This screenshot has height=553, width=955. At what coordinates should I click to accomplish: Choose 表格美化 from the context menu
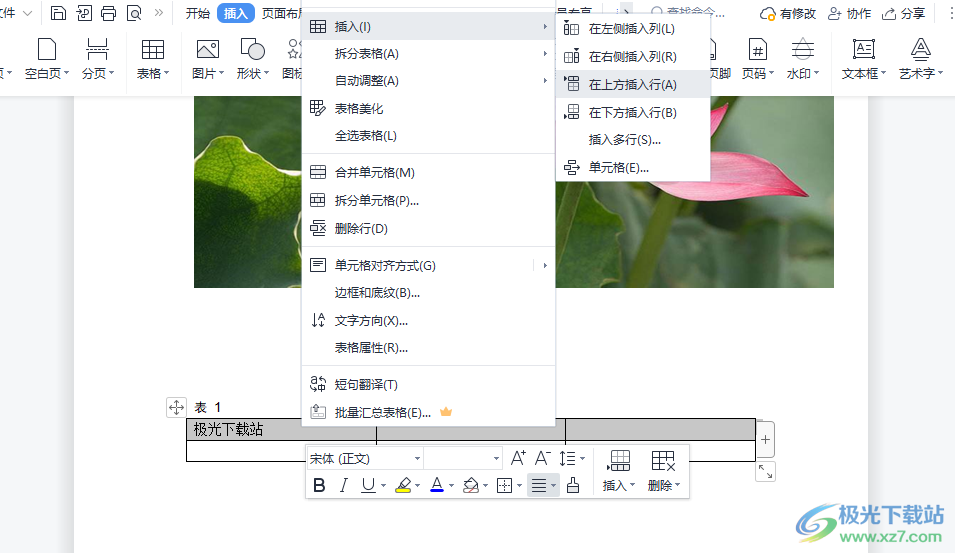(x=428, y=108)
